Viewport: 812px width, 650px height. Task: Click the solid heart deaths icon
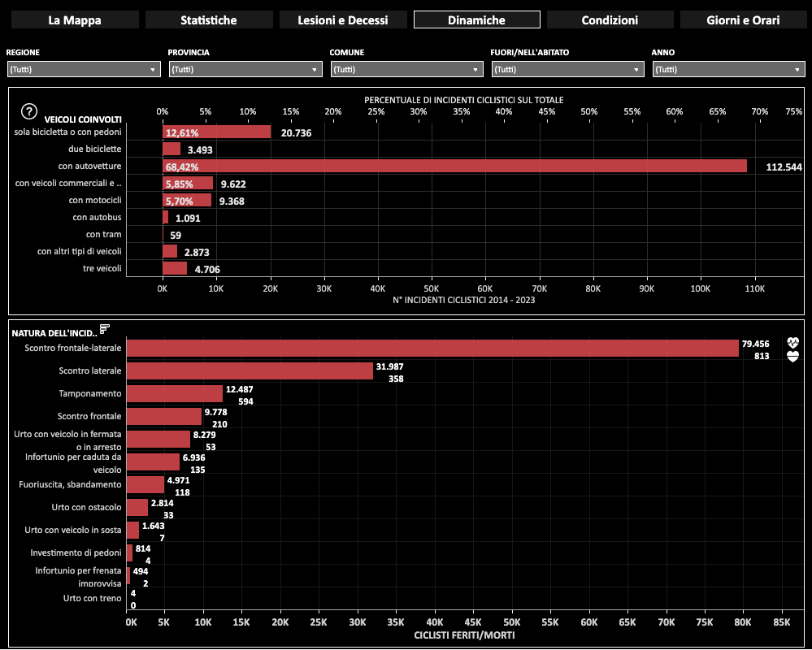pos(793,356)
